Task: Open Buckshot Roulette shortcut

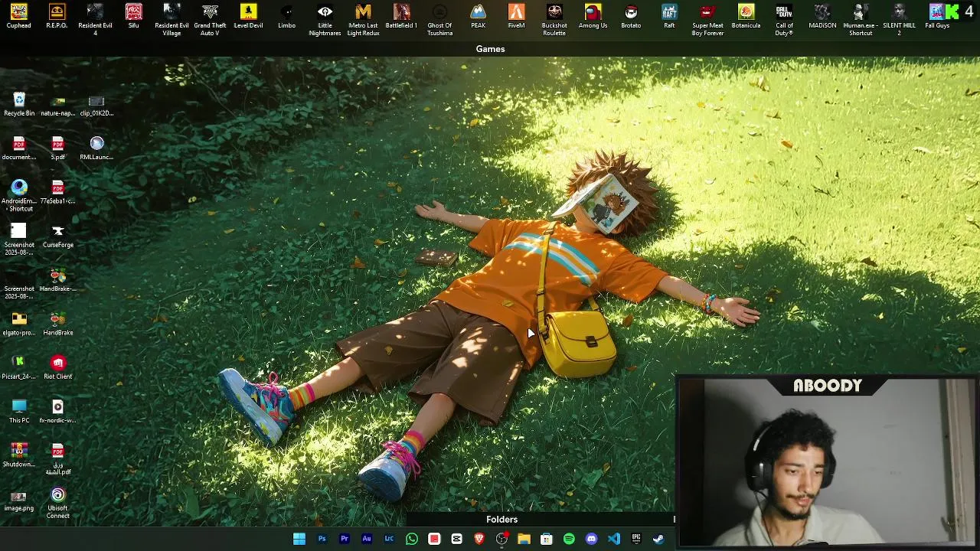Action: [554, 20]
